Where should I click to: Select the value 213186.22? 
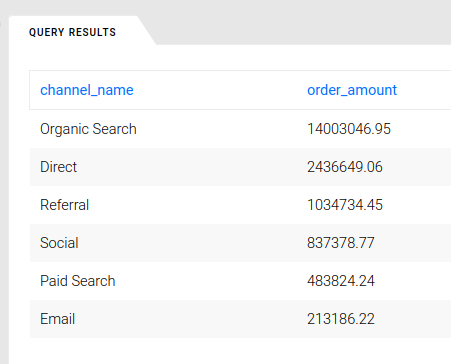tap(341, 319)
